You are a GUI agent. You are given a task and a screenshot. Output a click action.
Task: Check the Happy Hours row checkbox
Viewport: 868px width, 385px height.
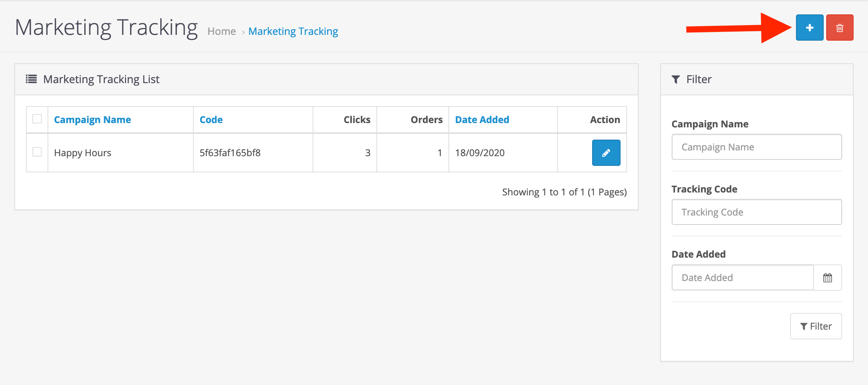pyautogui.click(x=37, y=152)
